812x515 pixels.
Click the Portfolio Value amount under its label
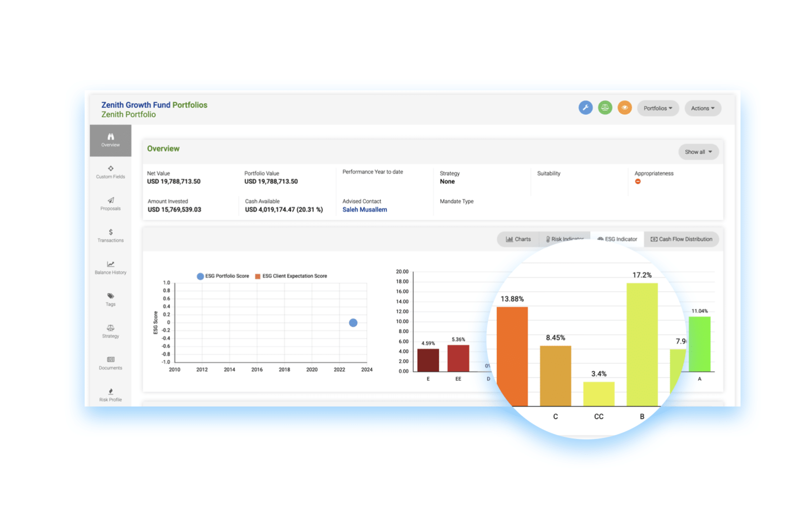[271, 182]
